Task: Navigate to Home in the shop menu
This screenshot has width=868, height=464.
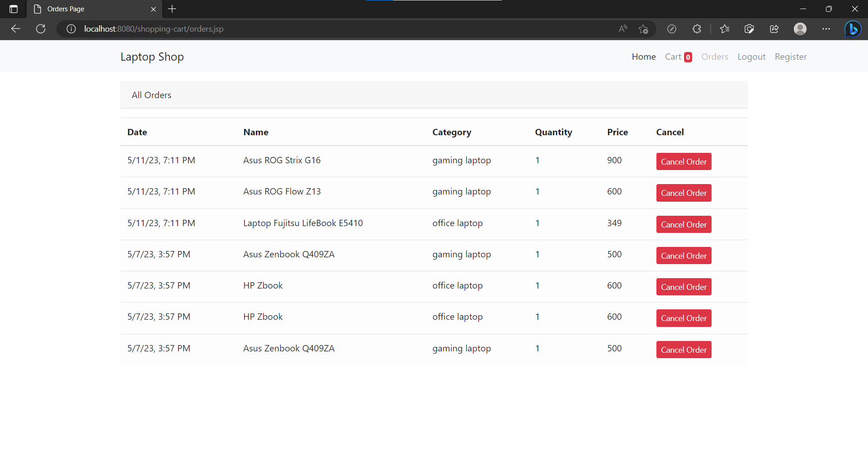Action: (x=644, y=57)
